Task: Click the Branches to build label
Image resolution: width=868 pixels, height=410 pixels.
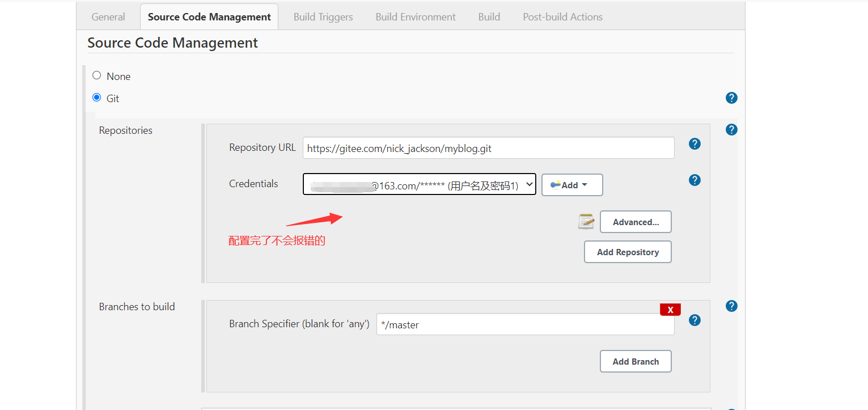Action: point(137,307)
